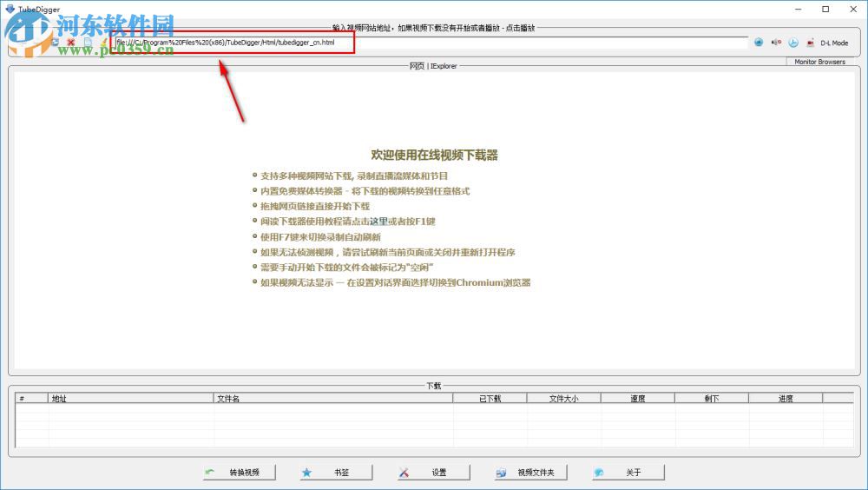Open the 视频文件夹 video folder button
The image size is (868, 490).
click(531, 473)
